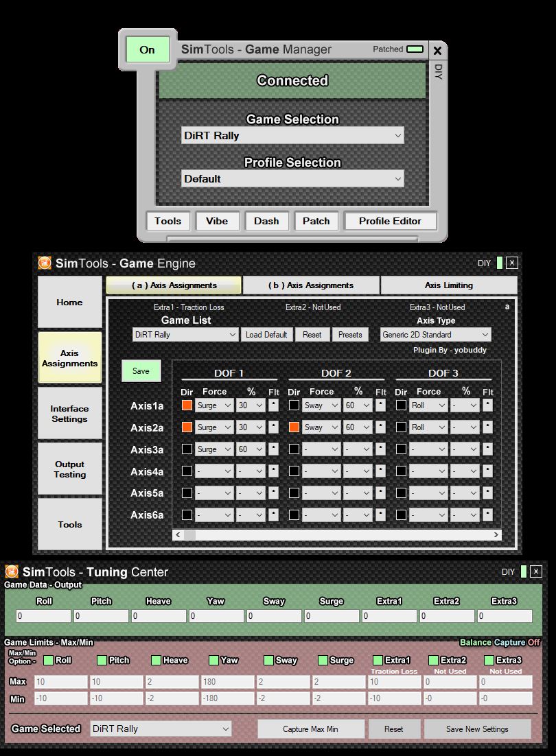
Task: Open the Profile Selection dropdown showing Default
Action: tap(292, 179)
